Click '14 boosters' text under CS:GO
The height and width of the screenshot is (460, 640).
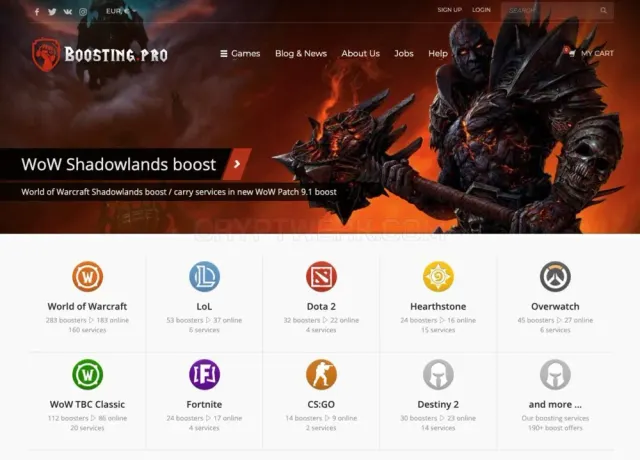point(304,418)
